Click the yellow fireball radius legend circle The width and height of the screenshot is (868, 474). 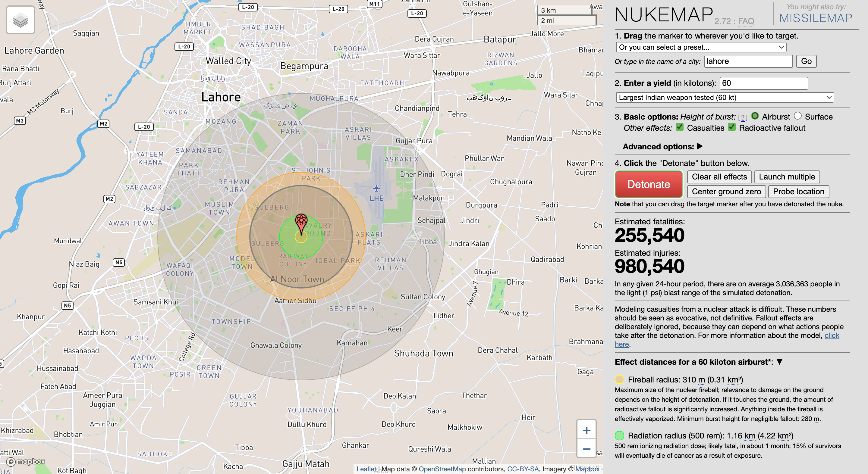619,379
